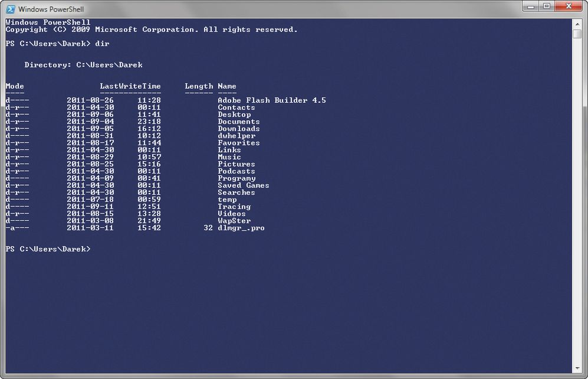Click the 'Saved Games' directory entry

[x=244, y=186]
